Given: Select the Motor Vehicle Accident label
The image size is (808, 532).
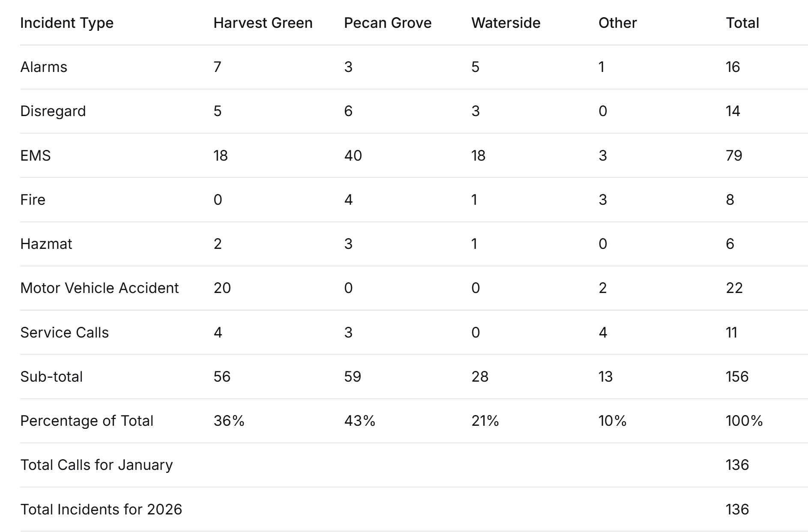Looking at the screenshot, I should [x=99, y=288].
